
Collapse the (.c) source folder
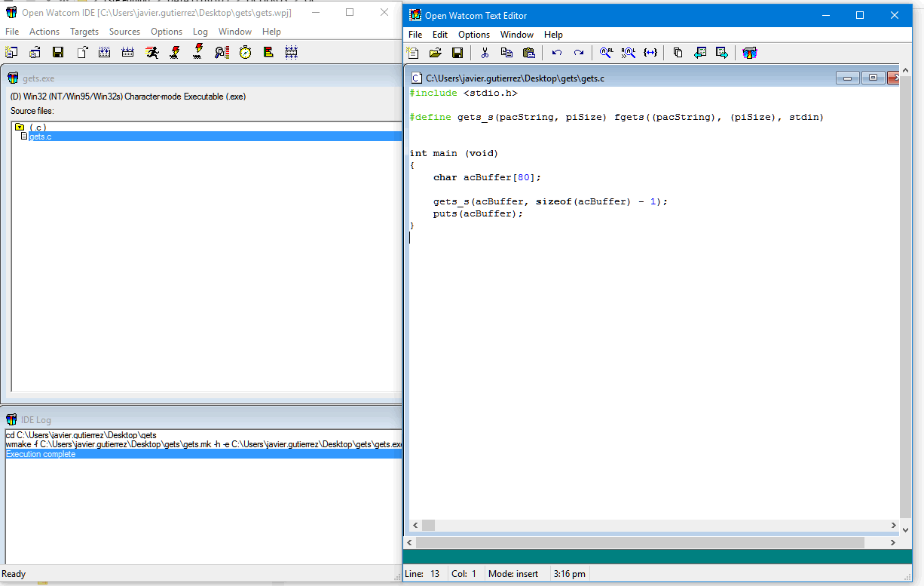click(x=20, y=127)
